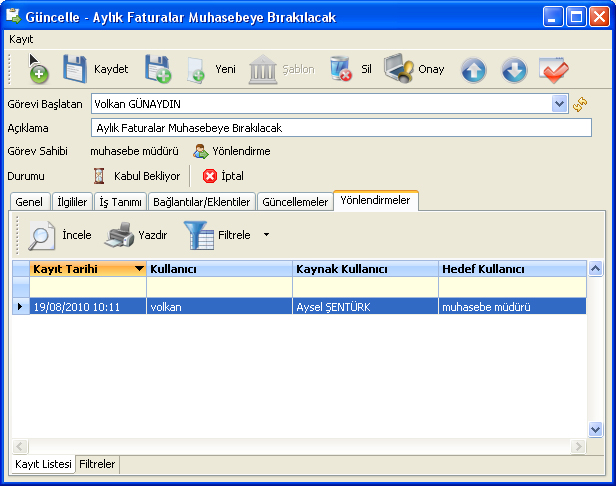The height and width of the screenshot is (486, 616).
Task: Switch to the Güncellemeler tab
Action: [294, 202]
